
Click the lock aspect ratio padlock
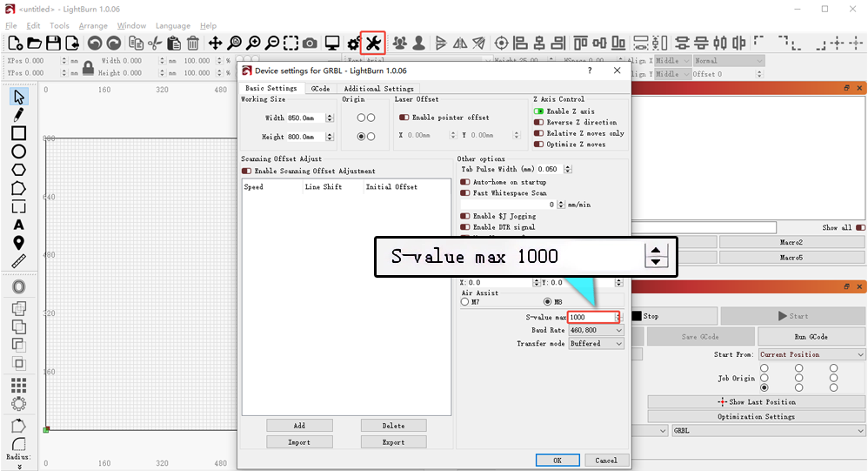click(x=88, y=68)
